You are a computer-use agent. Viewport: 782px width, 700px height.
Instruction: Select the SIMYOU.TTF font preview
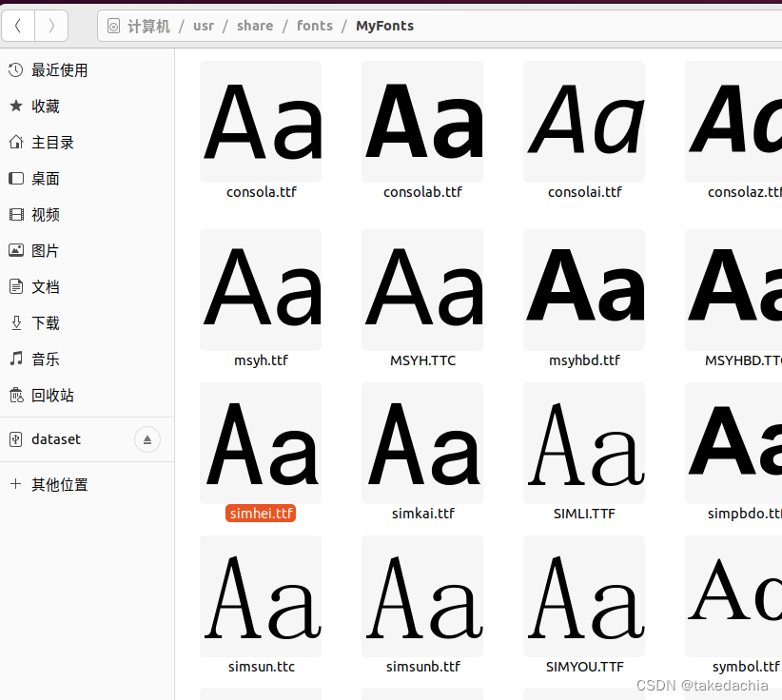coord(584,596)
